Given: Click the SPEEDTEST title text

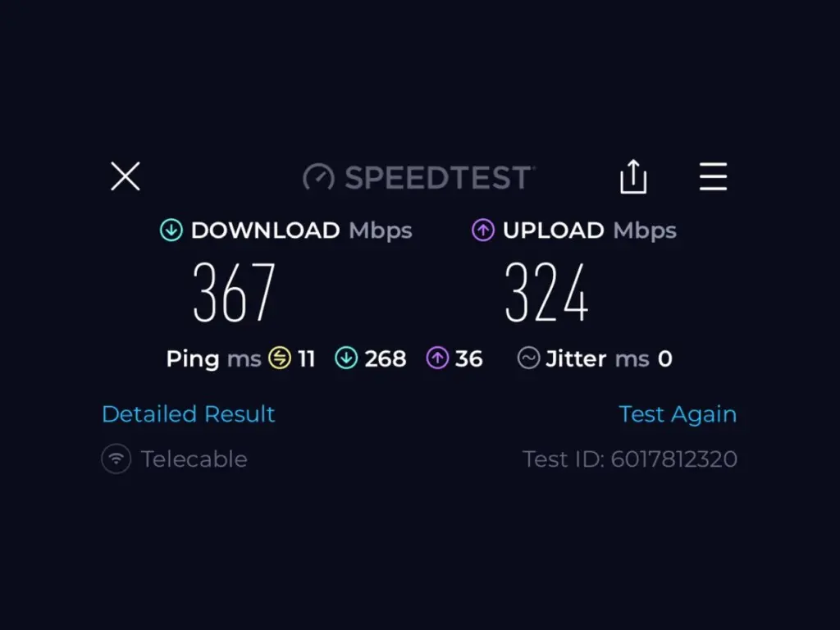Looking at the screenshot, I should click(440, 178).
